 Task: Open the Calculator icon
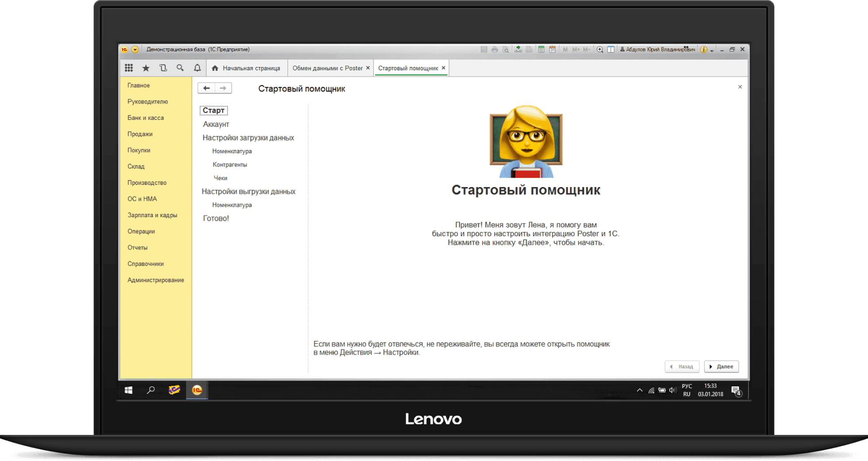coord(541,50)
